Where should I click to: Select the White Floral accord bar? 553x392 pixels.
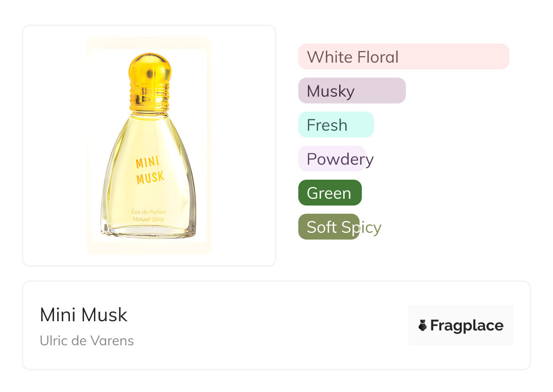(x=403, y=57)
